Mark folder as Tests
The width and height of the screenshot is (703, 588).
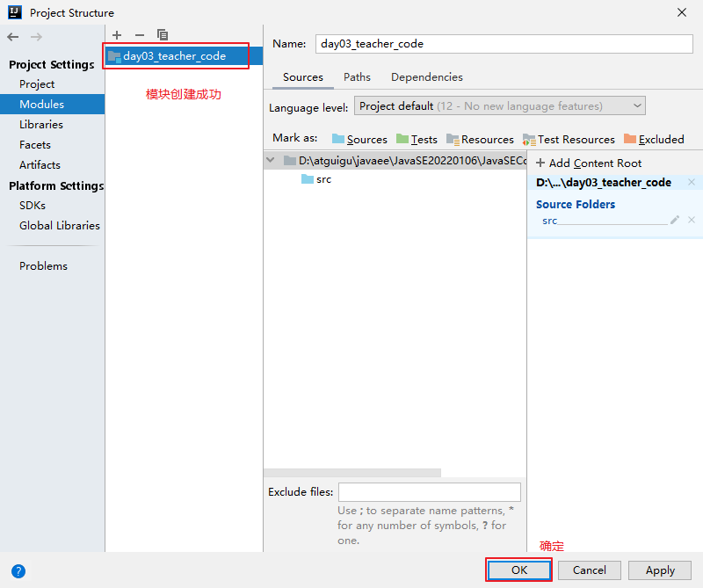[x=417, y=139]
